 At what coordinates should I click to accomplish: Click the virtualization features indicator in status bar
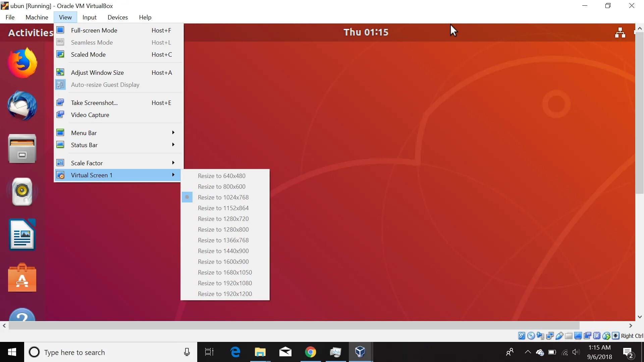[597, 336]
